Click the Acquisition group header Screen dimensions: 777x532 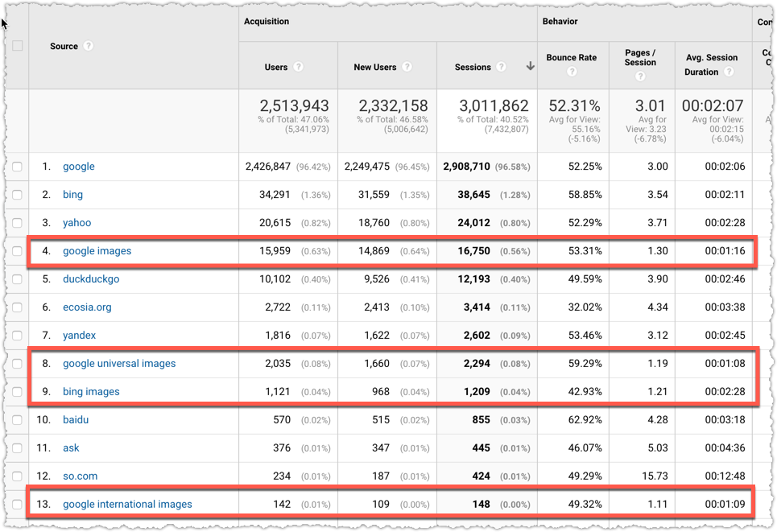tap(267, 21)
